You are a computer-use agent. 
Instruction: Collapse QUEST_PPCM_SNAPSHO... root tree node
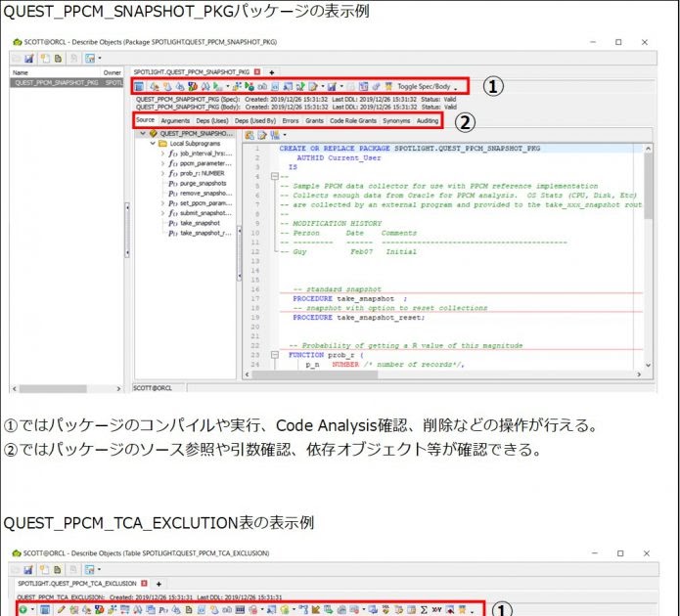tap(143, 134)
